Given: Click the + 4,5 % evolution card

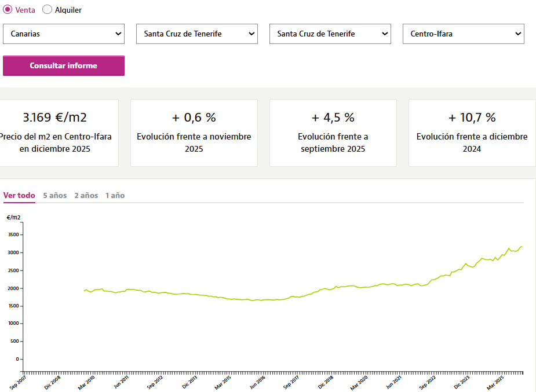Looking at the screenshot, I should point(333,133).
